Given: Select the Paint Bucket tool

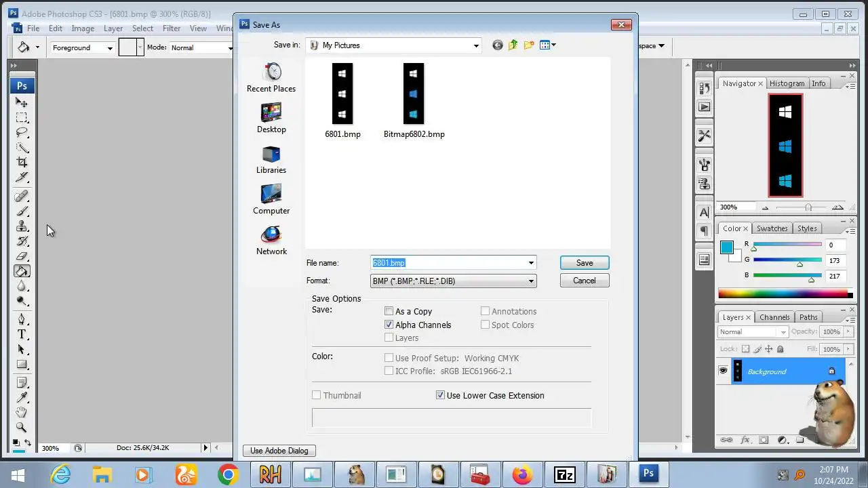Looking at the screenshot, I should [x=22, y=270].
